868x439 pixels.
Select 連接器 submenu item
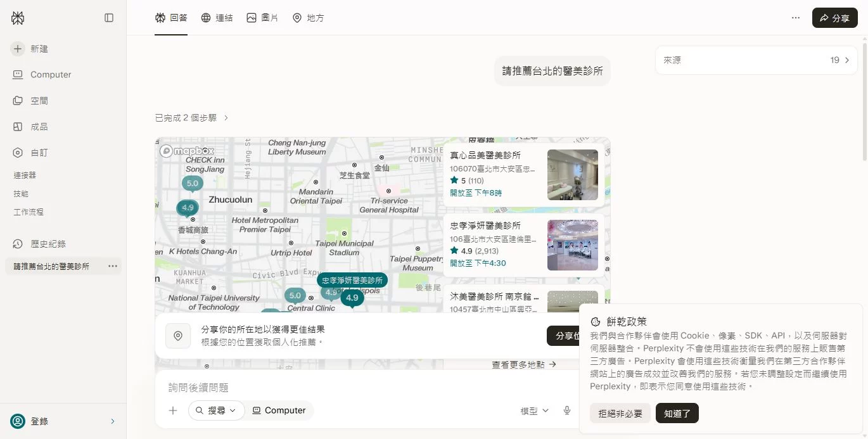point(25,175)
